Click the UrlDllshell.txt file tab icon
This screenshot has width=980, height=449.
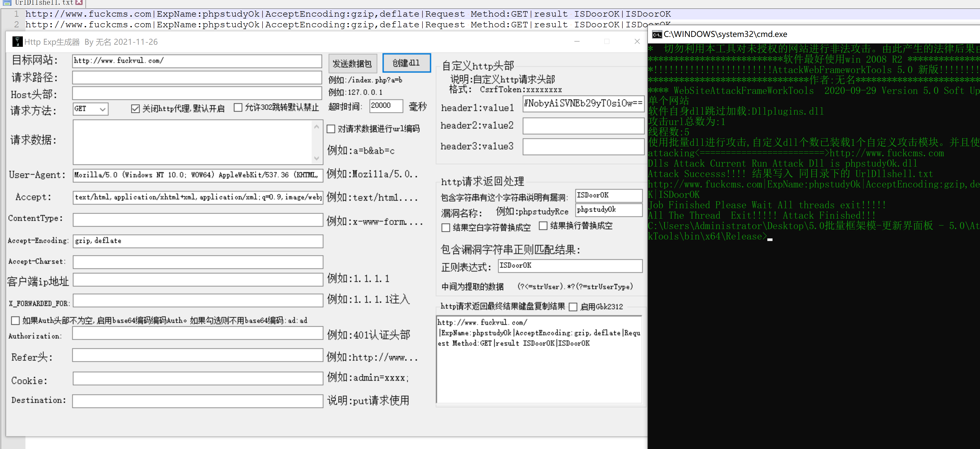click(x=7, y=3)
